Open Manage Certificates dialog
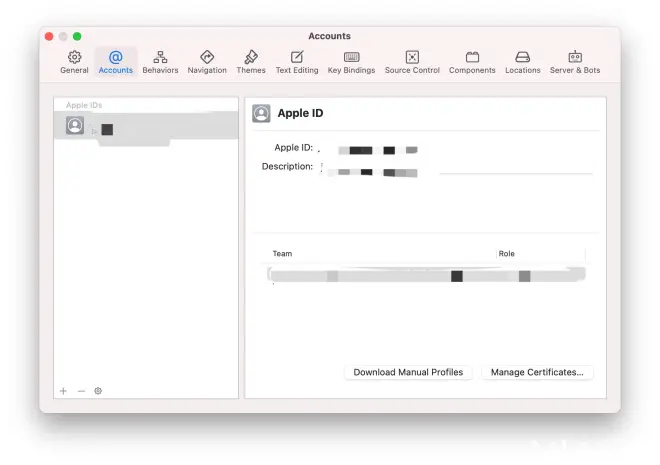 [537, 372]
